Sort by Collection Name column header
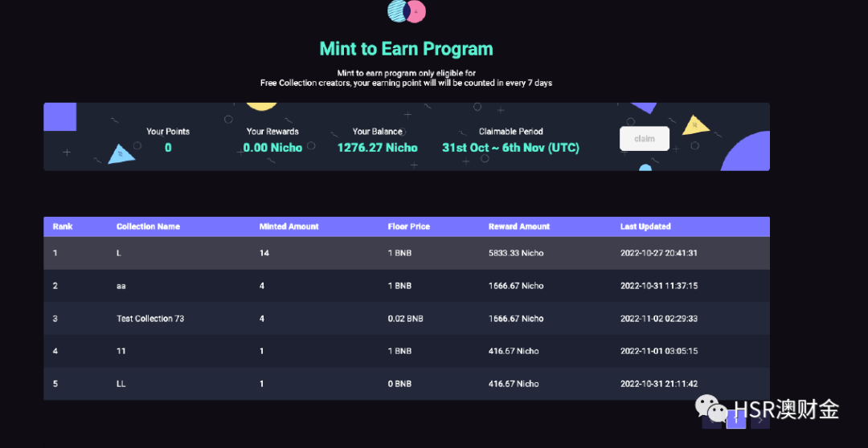Viewport: 868px width, 448px height. pyautogui.click(x=148, y=226)
